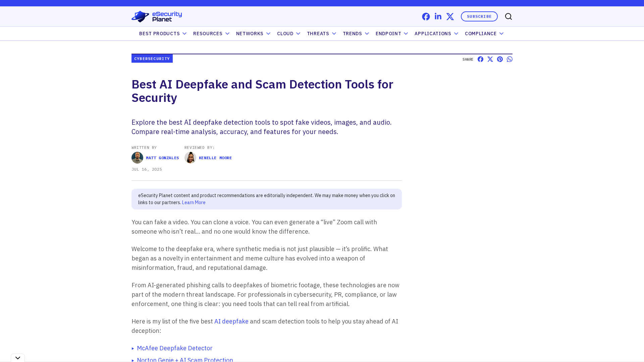Share article on Facebook
This screenshot has width=644, height=362.
[x=480, y=59]
